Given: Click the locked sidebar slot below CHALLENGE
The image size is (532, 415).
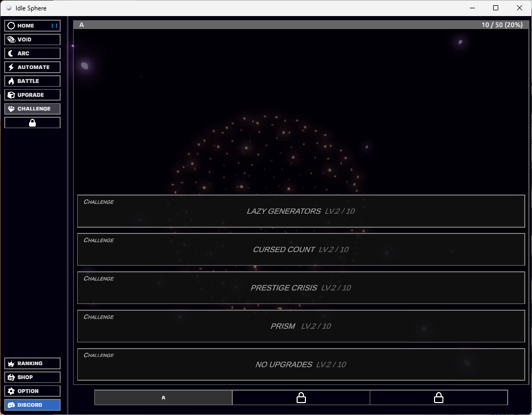Looking at the screenshot, I should pyautogui.click(x=32, y=122).
